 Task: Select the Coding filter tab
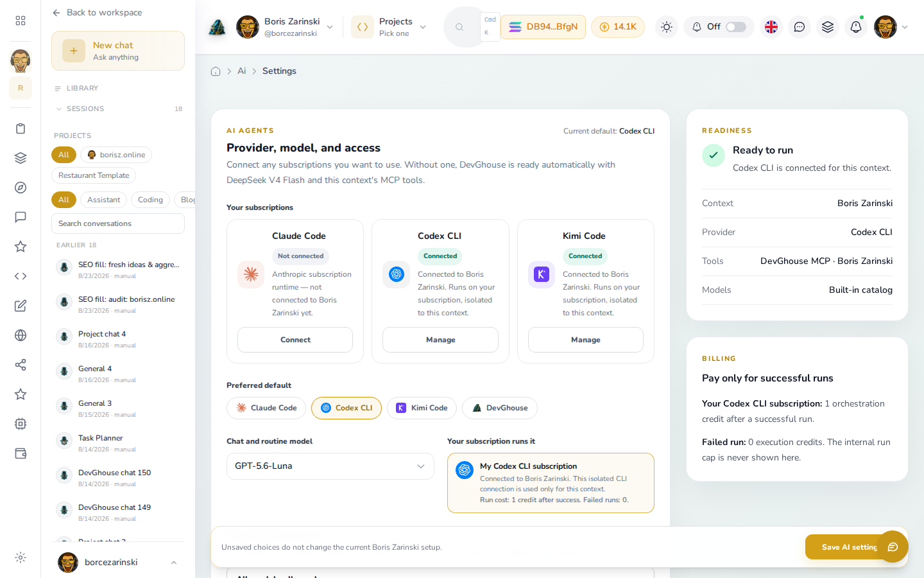(150, 200)
